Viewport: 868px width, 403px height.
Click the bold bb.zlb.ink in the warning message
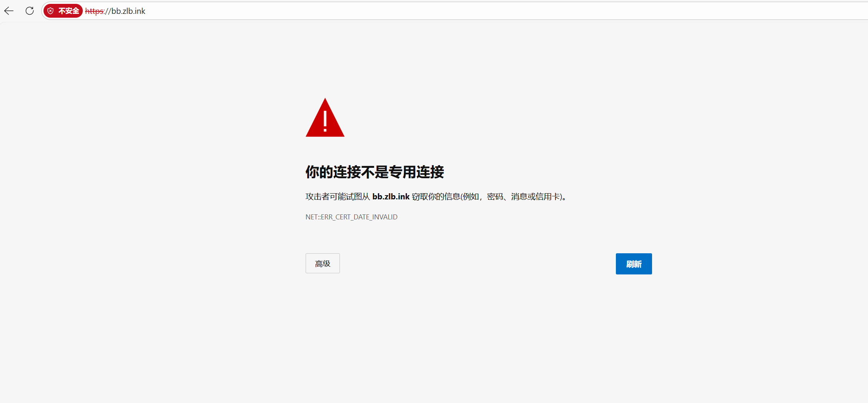[391, 197]
